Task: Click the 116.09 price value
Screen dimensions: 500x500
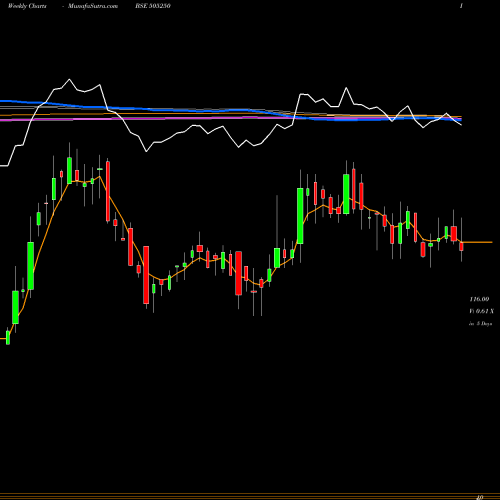Action: 479,299
